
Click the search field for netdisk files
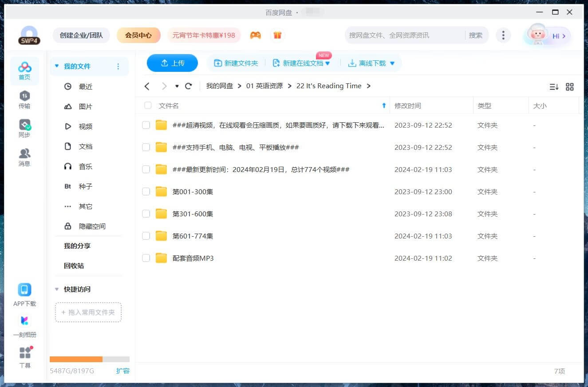click(x=404, y=35)
